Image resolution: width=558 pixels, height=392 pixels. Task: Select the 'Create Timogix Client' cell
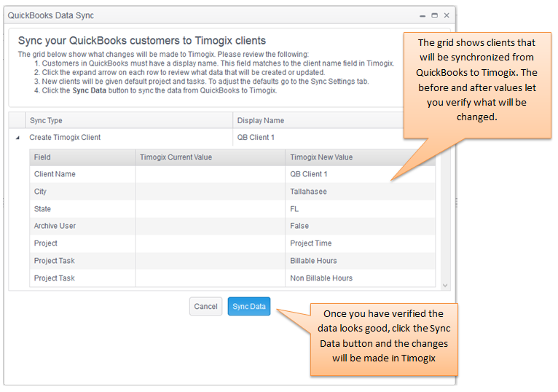tap(129, 137)
